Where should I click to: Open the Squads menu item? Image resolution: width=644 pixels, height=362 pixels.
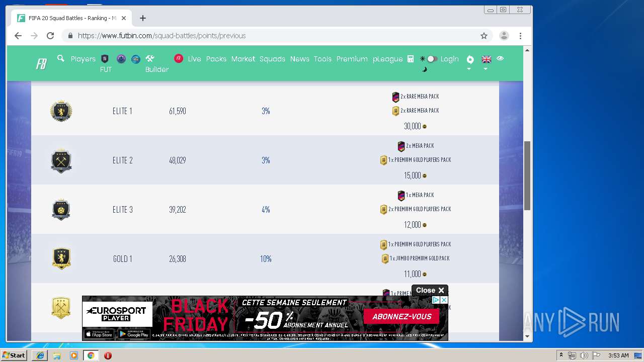(x=272, y=59)
